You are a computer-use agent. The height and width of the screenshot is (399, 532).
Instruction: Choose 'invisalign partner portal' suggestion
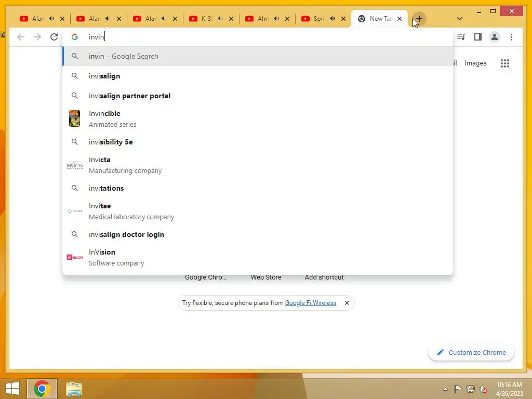coord(258,96)
